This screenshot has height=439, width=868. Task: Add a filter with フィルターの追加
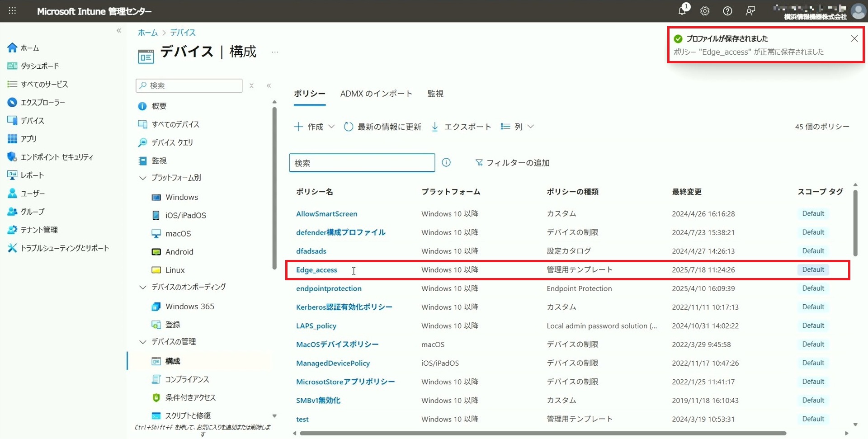[512, 163]
